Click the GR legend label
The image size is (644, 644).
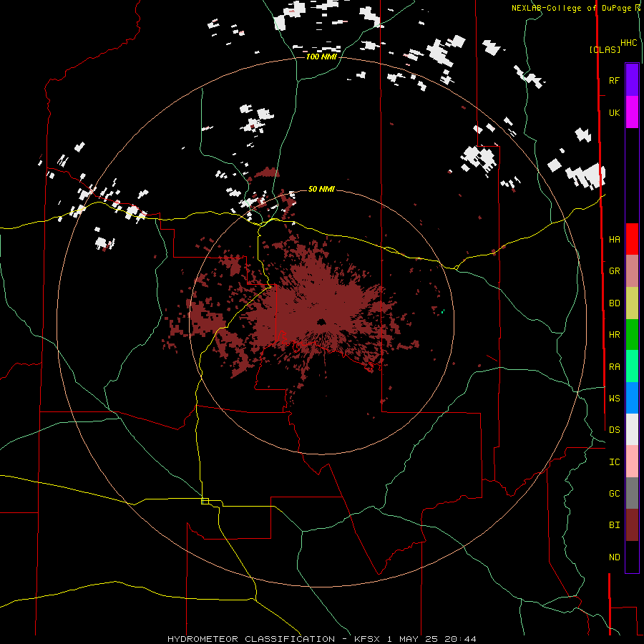[614, 271]
